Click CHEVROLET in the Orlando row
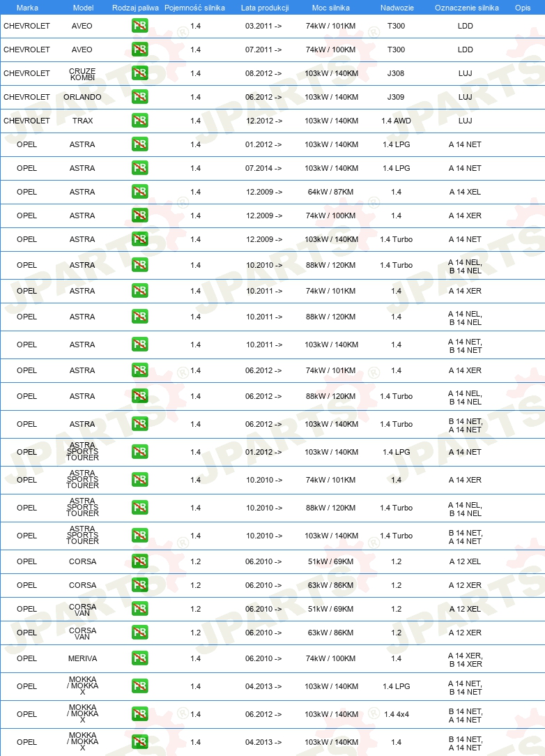Viewport: 545px width, 756px height. coord(26,97)
